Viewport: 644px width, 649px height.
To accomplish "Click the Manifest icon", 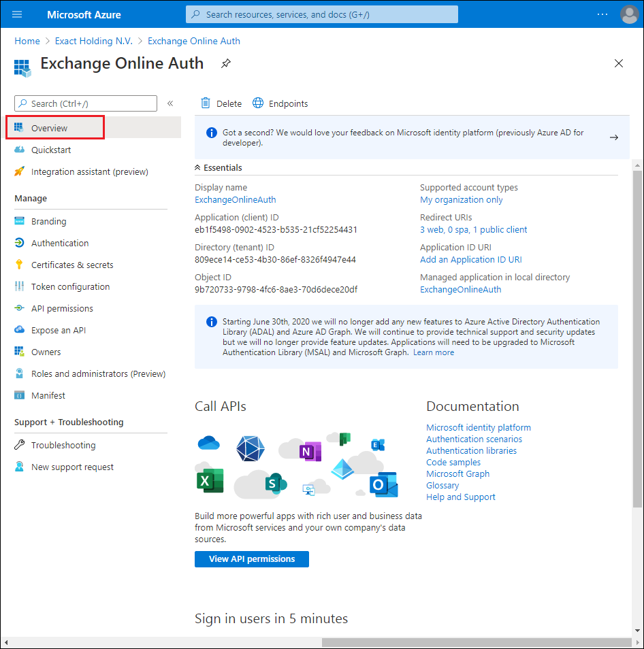I will (19, 395).
